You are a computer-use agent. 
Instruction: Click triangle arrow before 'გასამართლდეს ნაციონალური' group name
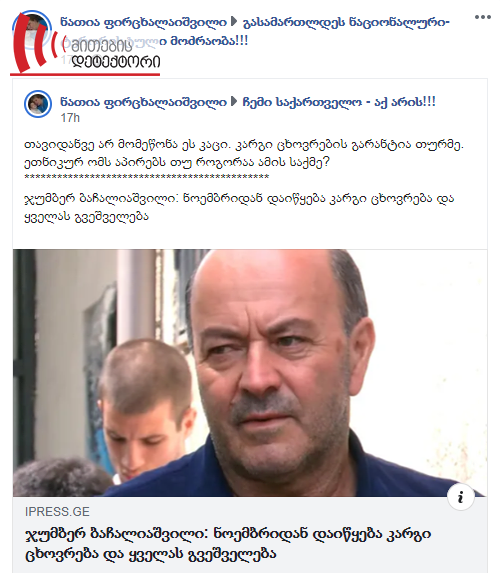click(x=234, y=22)
